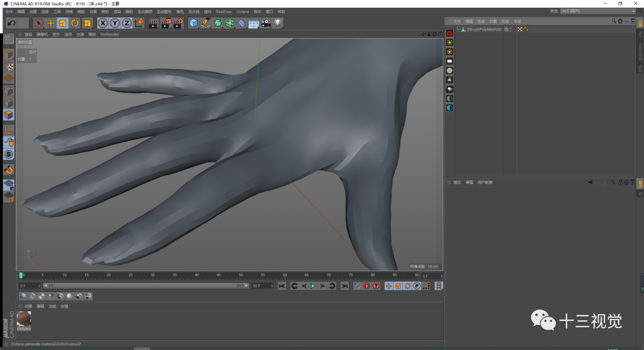
Task: Open the green generator objects icon
Action: pos(218,23)
